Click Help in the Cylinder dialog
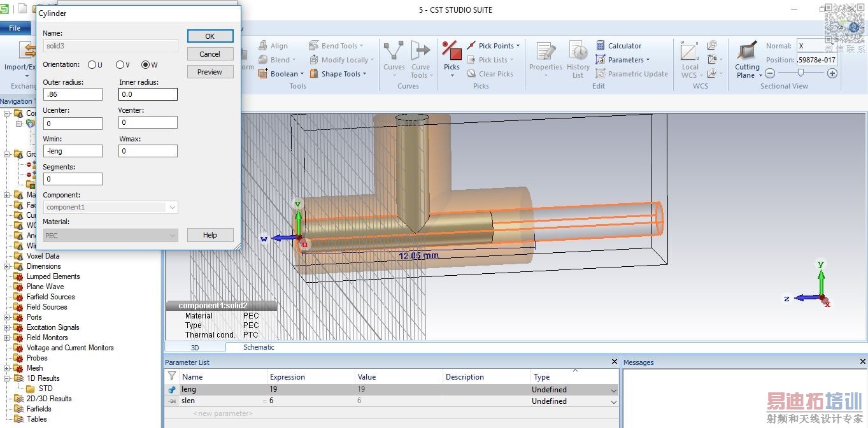 [210, 235]
